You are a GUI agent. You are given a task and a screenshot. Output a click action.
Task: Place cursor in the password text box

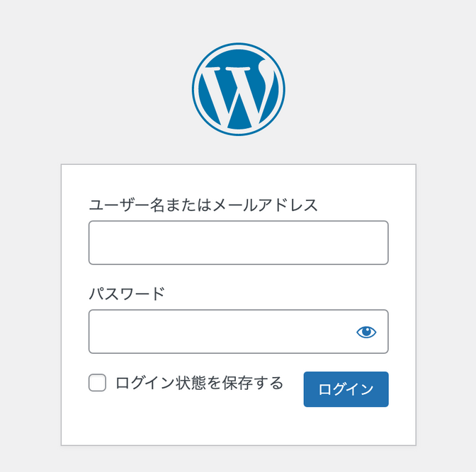(238, 332)
